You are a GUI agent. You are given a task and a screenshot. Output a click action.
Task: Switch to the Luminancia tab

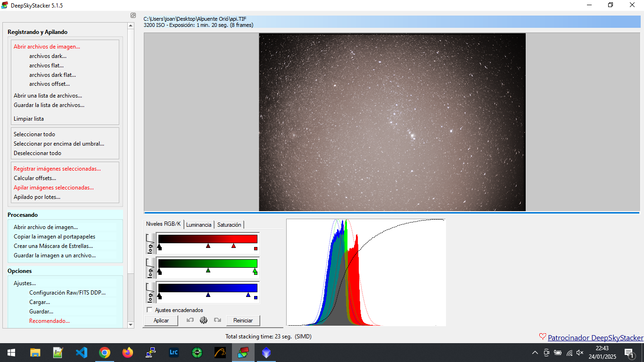[x=198, y=225]
